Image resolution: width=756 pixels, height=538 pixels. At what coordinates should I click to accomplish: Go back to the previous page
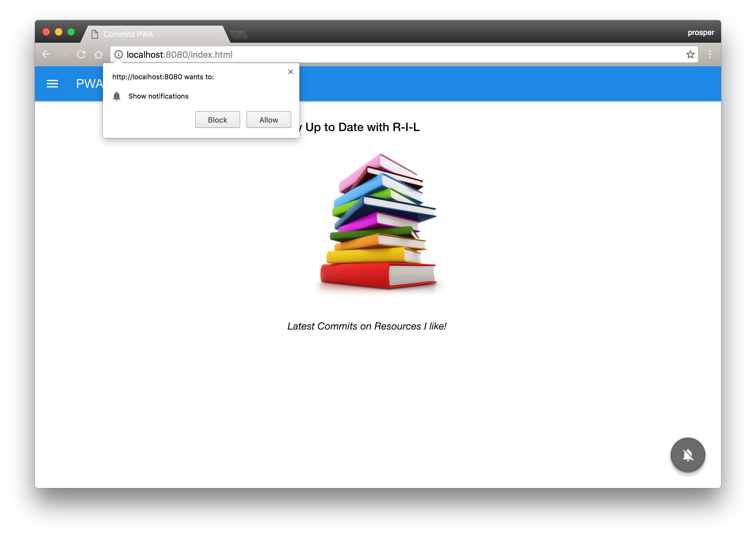[x=46, y=54]
